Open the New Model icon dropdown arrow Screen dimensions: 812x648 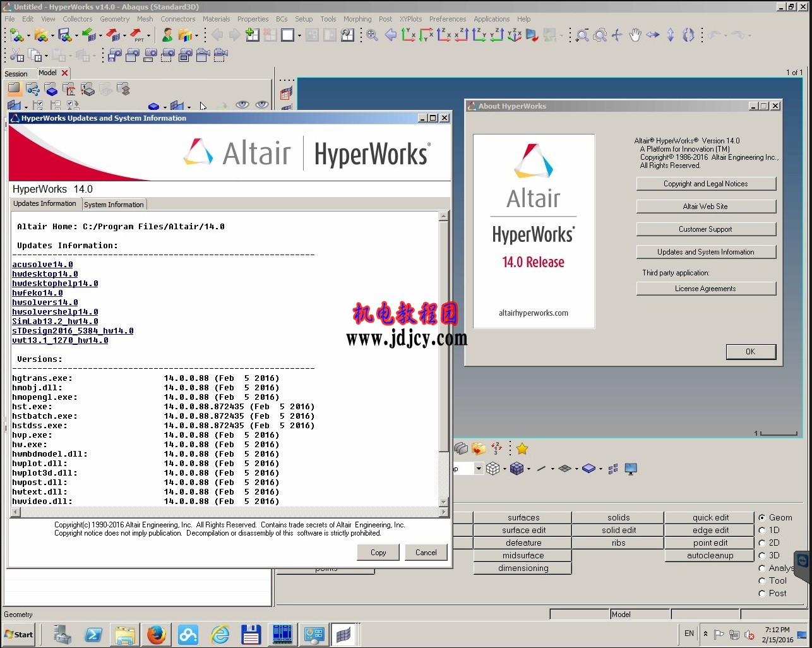(x=28, y=36)
